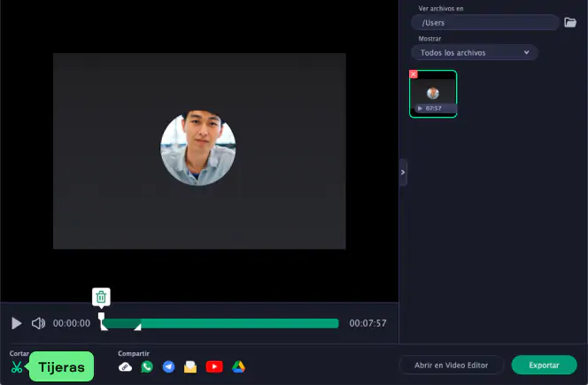
Task: Upload the video to Google Drive
Action: (238, 366)
